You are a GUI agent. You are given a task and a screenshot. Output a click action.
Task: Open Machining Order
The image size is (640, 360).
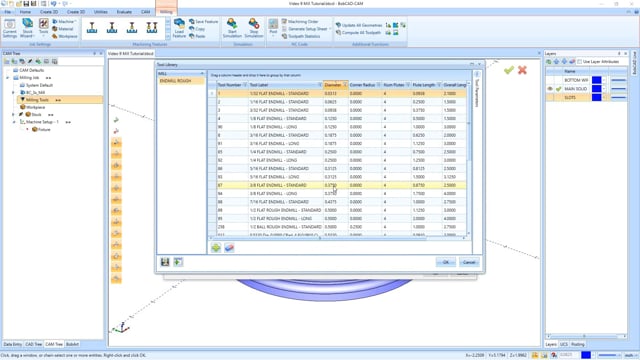click(x=300, y=21)
